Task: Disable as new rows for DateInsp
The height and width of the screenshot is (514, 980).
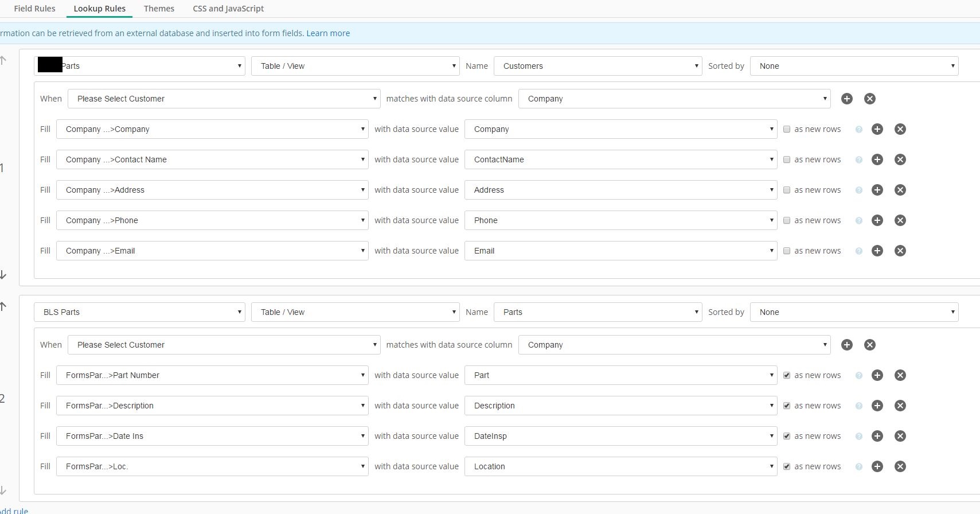Action: (787, 436)
